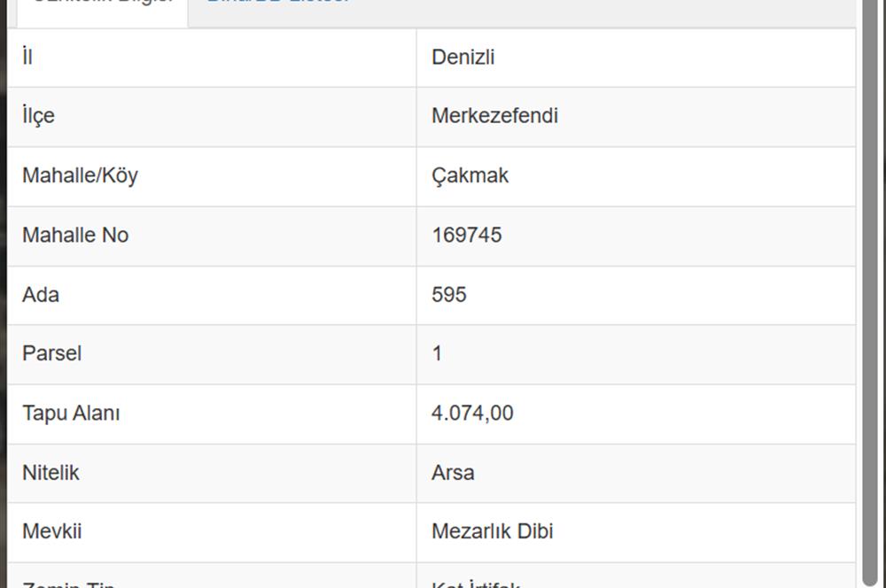Image resolution: width=886 pixels, height=588 pixels.
Task: Select the Mahalle/Köy row label
Action: point(80,175)
